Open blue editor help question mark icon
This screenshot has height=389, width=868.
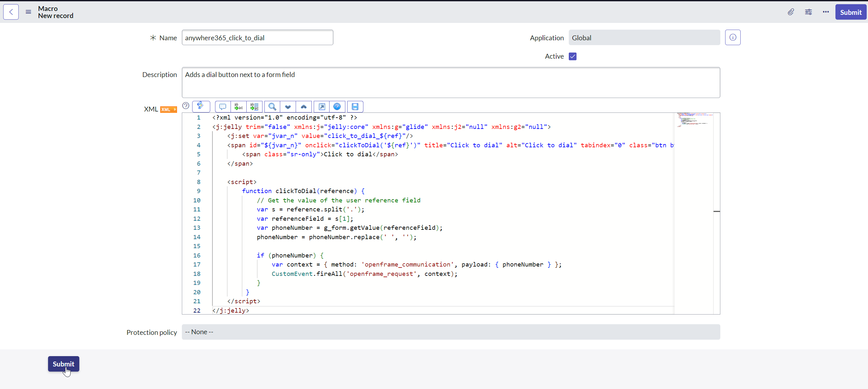pos(337,107)
